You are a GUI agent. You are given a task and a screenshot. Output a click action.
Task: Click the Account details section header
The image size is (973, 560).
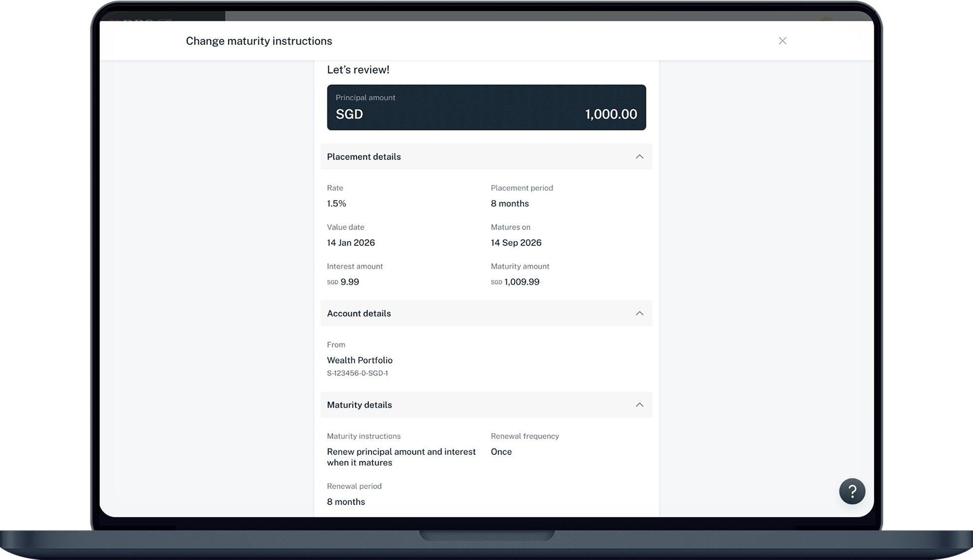(x=359, y=314)
